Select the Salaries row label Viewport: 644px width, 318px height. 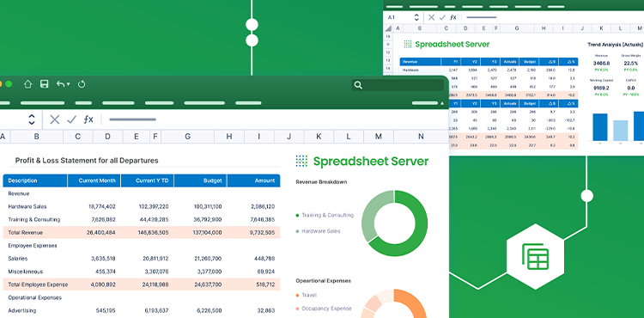click(18, 259)
